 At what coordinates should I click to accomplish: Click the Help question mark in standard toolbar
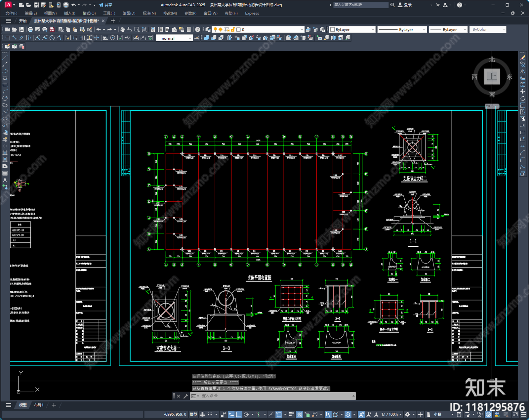[x=197, y=29]
